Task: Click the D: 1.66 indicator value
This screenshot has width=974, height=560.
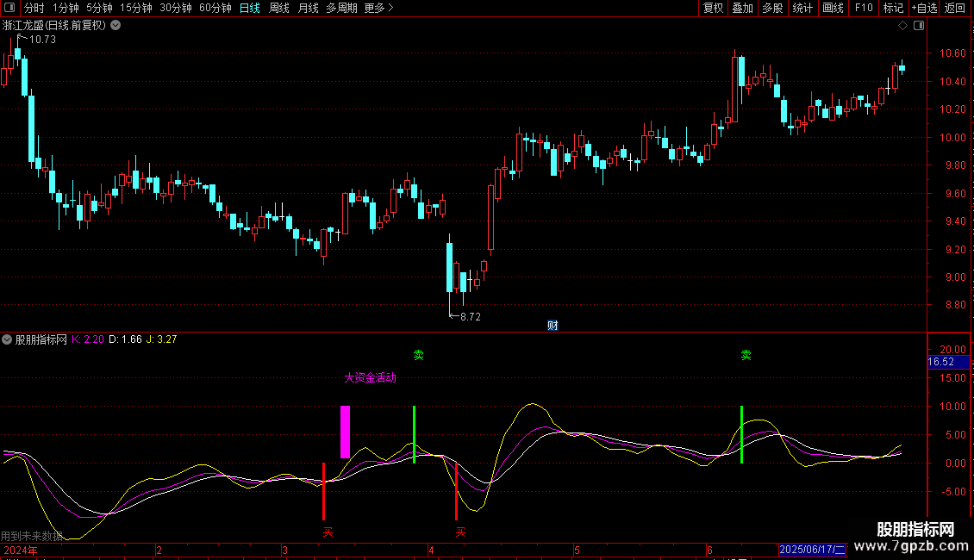Action: point(125,339)
